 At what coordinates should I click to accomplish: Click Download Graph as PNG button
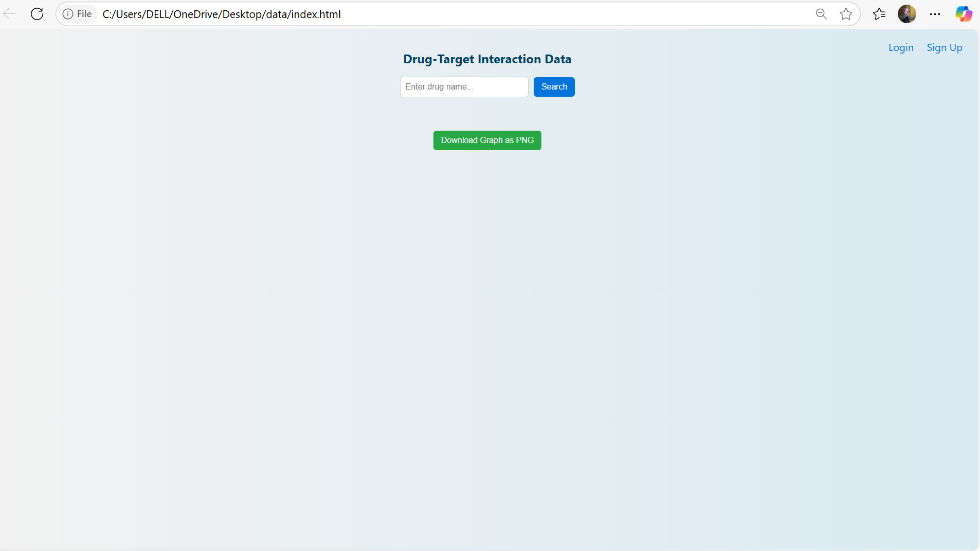pos(487,140)
